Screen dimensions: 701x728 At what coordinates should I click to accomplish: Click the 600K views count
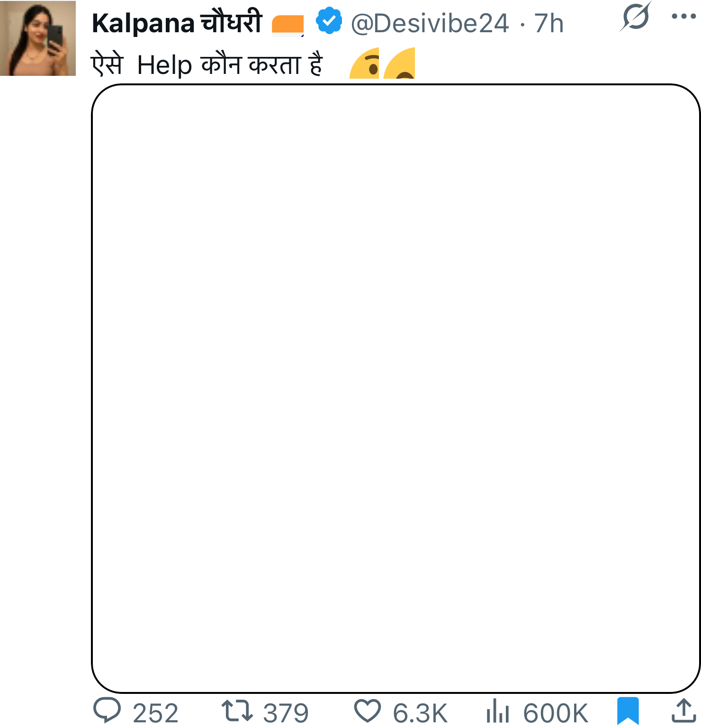(x=556, y=713)
